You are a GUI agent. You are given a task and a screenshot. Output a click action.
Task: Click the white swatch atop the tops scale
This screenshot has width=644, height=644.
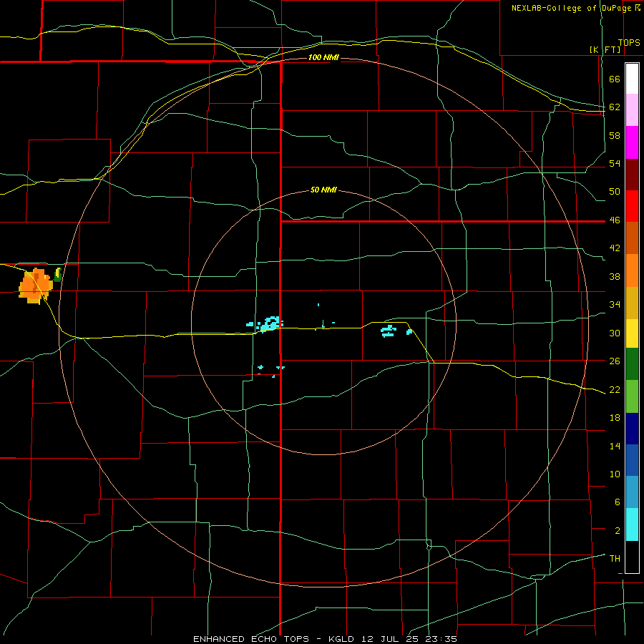(632, 79)
